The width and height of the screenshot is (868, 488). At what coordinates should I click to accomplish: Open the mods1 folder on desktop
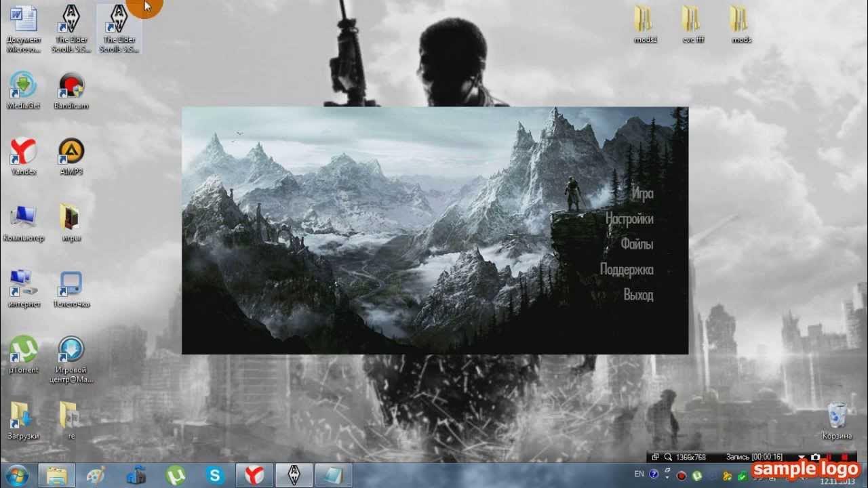pyautogui.click(x=645, y=25)
